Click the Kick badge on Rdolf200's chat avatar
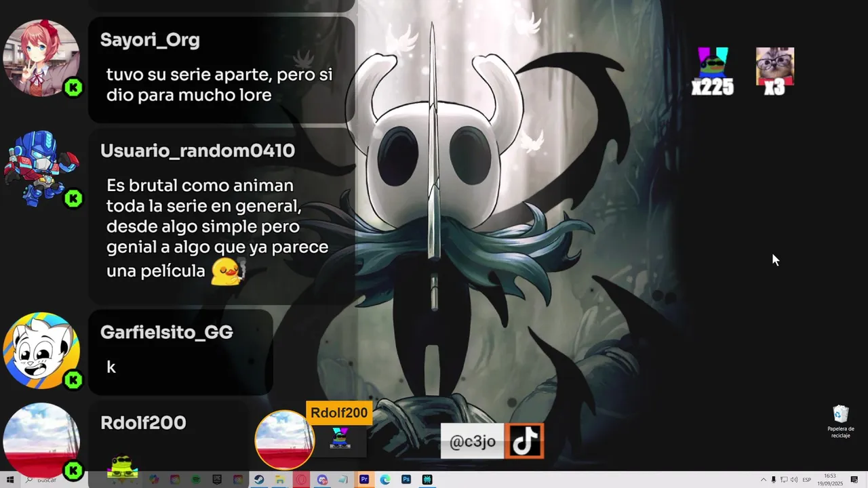This screenshot has height=488, width=868. coord(73,470)
